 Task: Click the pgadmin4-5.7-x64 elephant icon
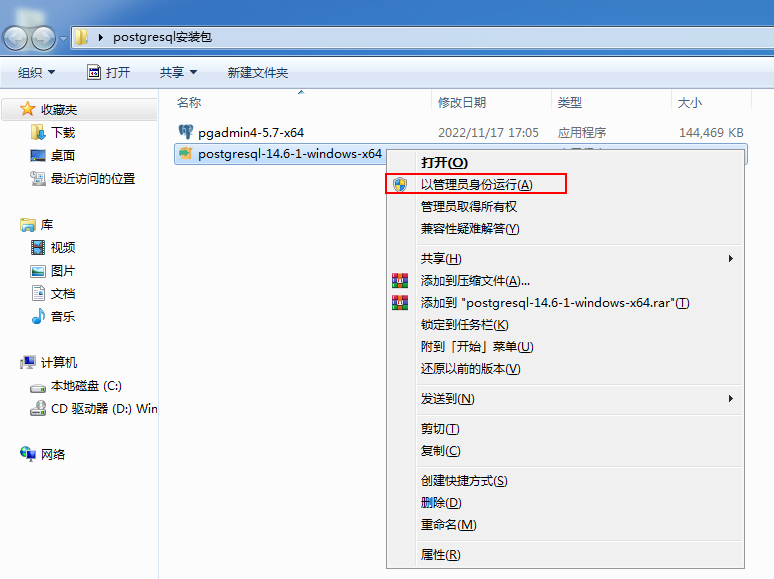(186, 132)
